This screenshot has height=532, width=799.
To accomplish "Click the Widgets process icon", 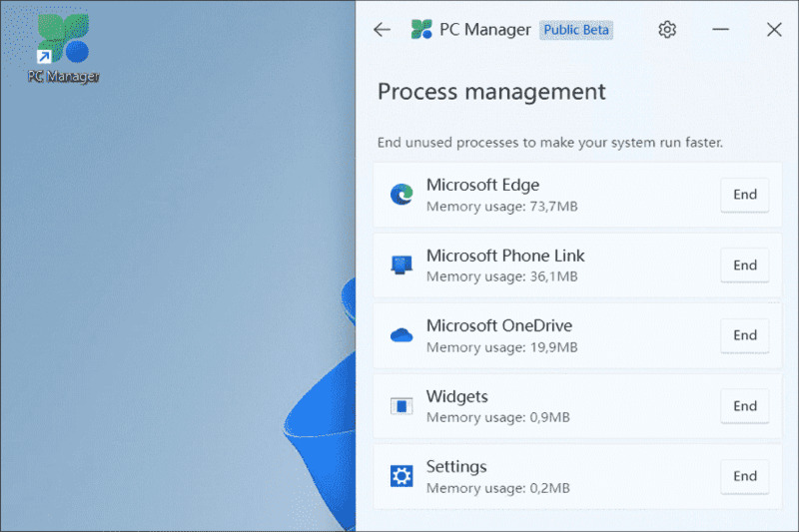I will point(401,406).
